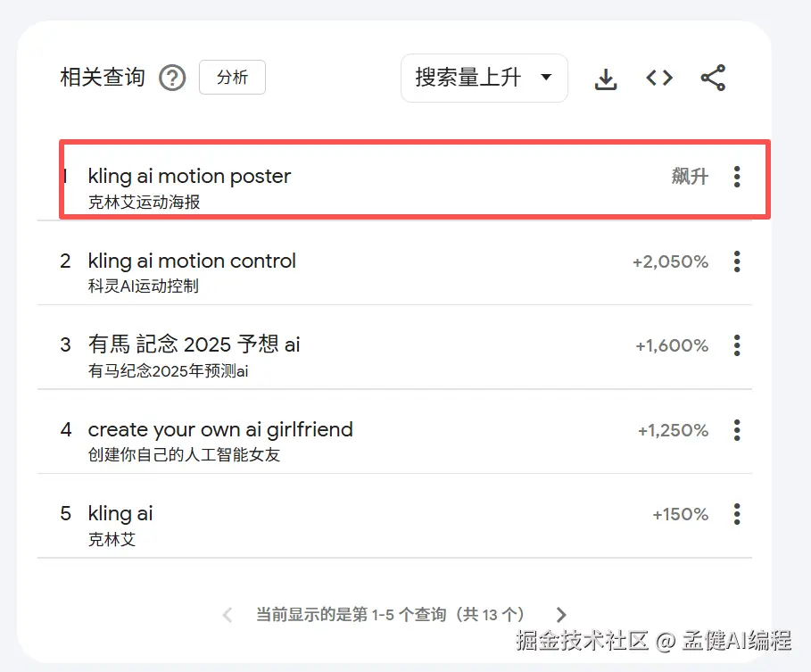Open three-dot menu for kling ai query
The height and width of the screenshot is (672, 811).
tap(737, 514)
